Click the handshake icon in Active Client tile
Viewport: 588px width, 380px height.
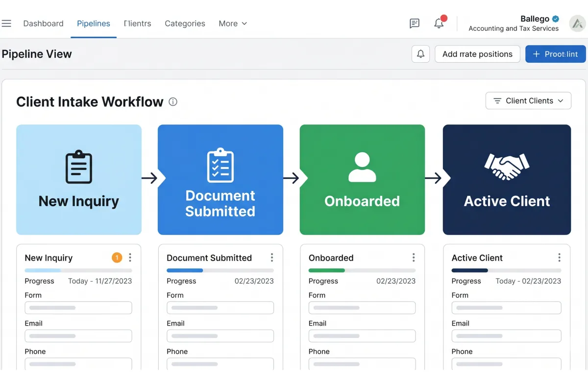click(507, 166)
